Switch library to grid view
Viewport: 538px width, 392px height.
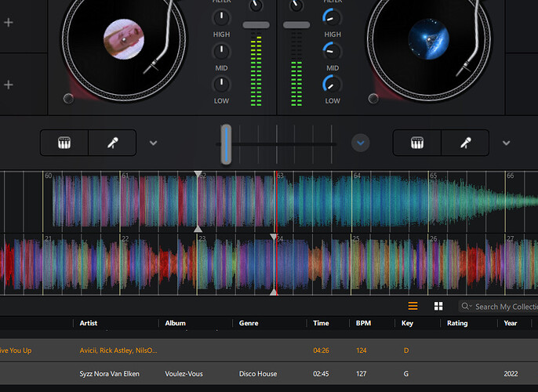click(x=438, y=306)
